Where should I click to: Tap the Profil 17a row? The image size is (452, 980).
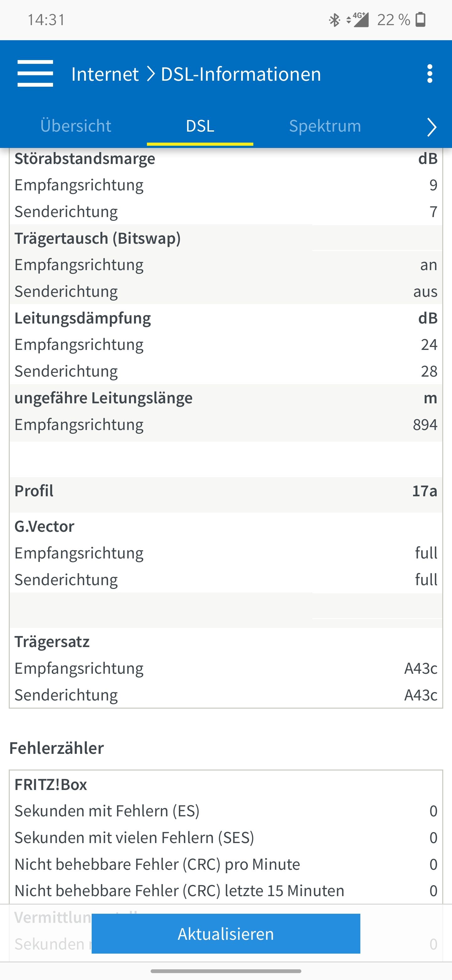coord(226,491)
